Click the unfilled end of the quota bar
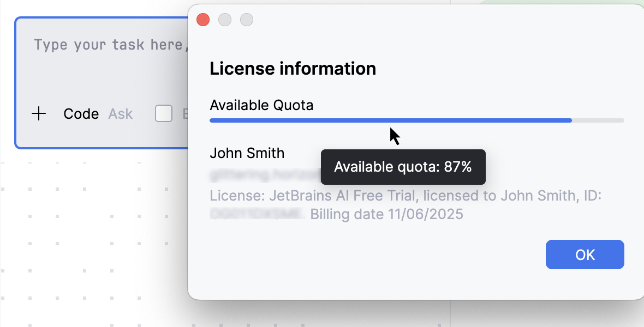The width and height of the screenshot is (644, 327). point(598,120)
